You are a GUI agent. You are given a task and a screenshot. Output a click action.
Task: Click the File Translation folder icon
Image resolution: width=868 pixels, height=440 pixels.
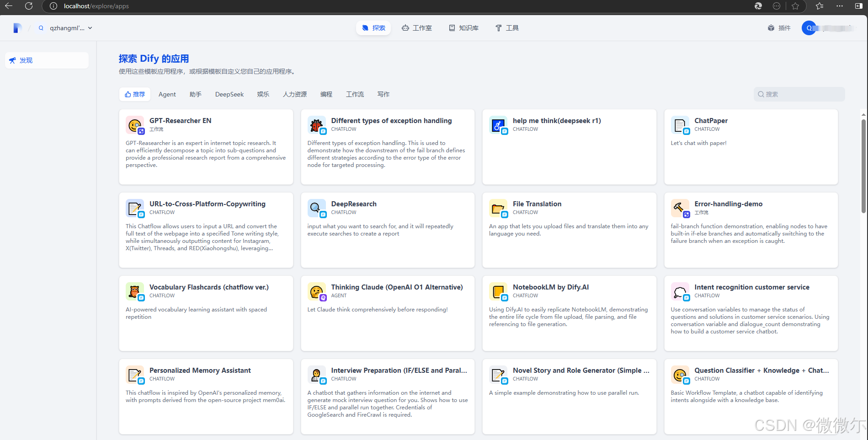[x=498, y=208]
